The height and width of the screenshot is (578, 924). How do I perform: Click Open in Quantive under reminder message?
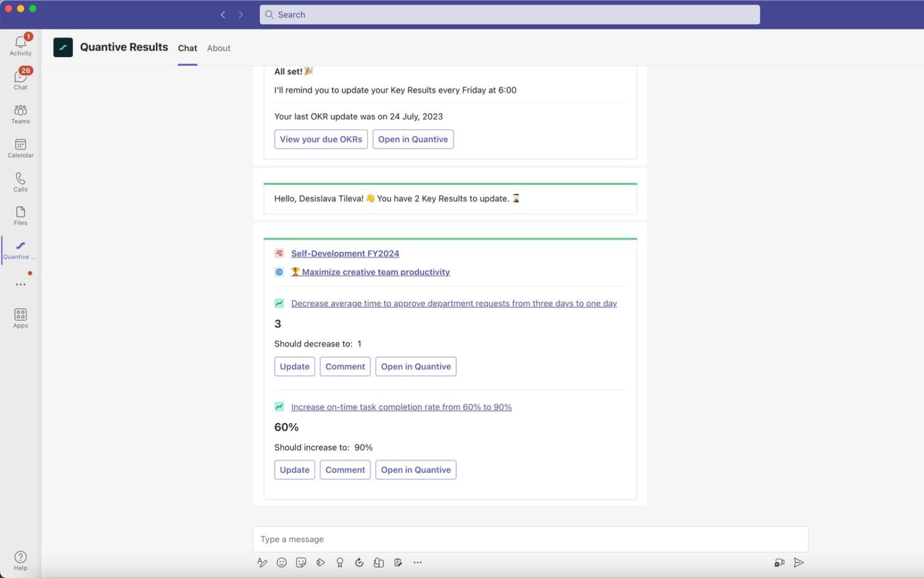coord(413,139)
